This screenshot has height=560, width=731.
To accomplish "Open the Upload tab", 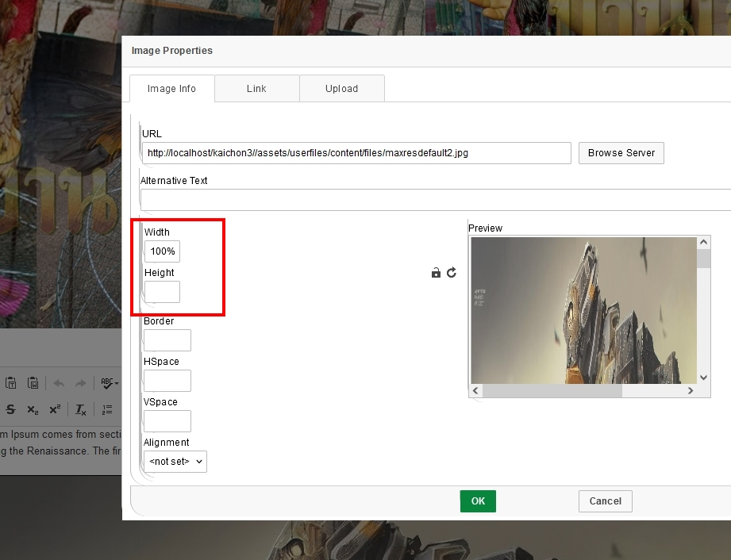I will [341, 89].
